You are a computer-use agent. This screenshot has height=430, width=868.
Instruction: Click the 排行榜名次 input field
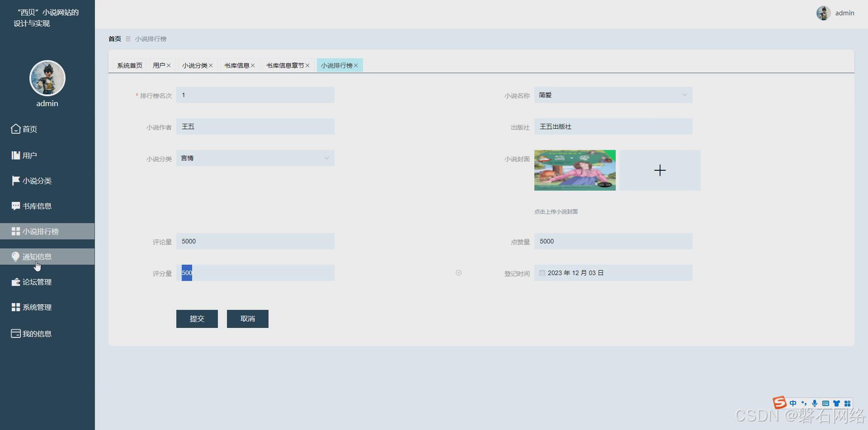tap(255, 95)
